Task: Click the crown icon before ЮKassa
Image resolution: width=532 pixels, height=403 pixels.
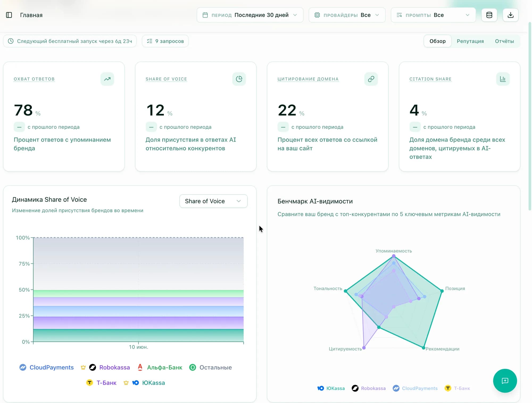Action: tap(126, 383)
